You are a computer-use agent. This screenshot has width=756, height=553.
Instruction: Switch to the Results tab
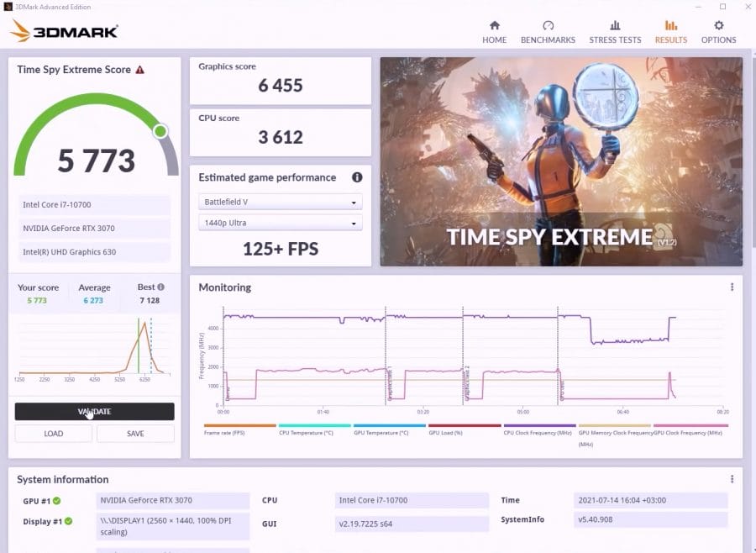point(670,32)
